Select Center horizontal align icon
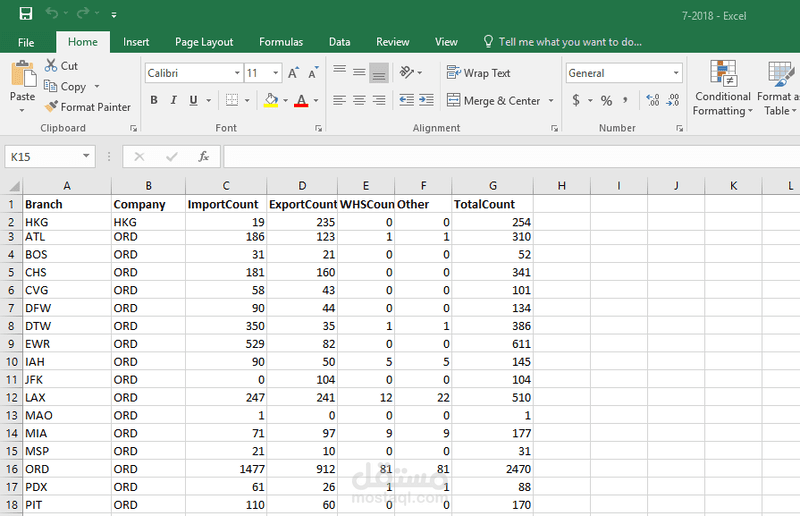 [359, 100]
